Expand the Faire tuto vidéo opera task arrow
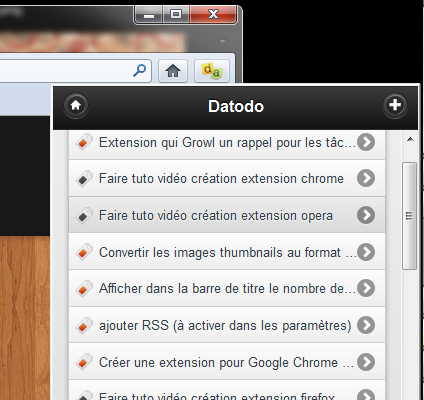Image resolution: width=424 pixels, height=400 pixels. [x=366, y=215]
